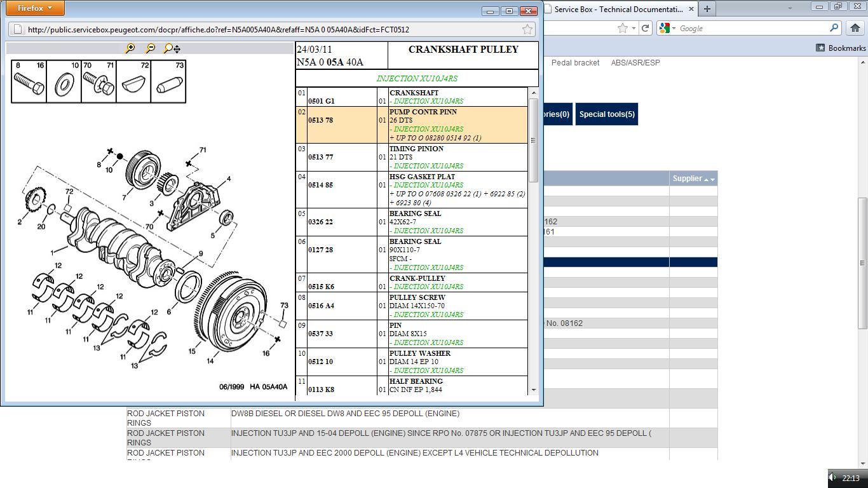Click the parts list scrollbar thumb
The height and width of the screenshot is (488, 868).
pyautogui.click(x=533, y=140)
